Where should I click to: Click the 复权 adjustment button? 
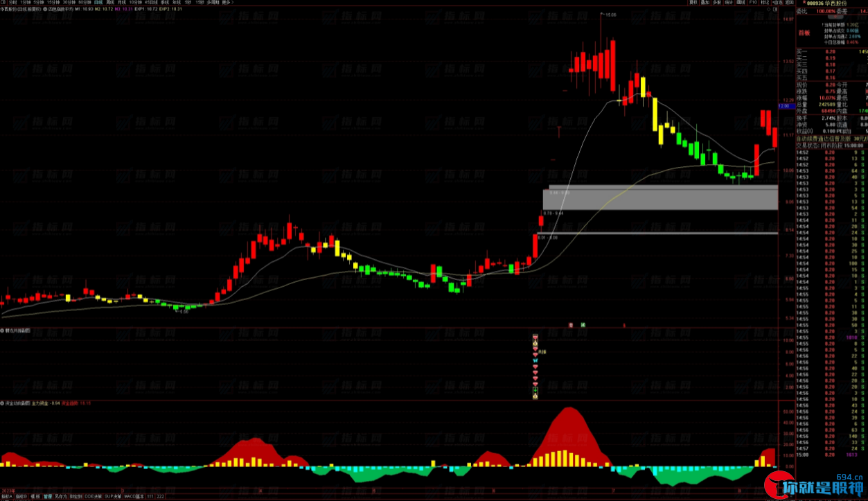(693, 3)
